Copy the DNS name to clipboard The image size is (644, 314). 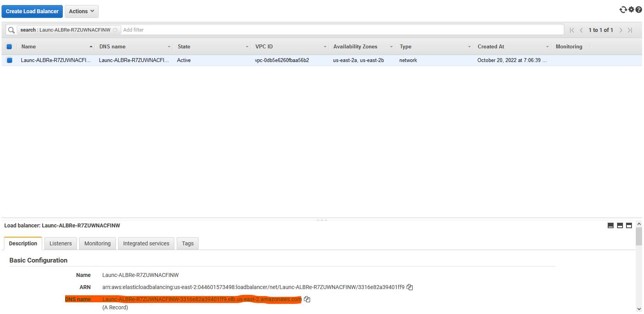click(307, 299)
